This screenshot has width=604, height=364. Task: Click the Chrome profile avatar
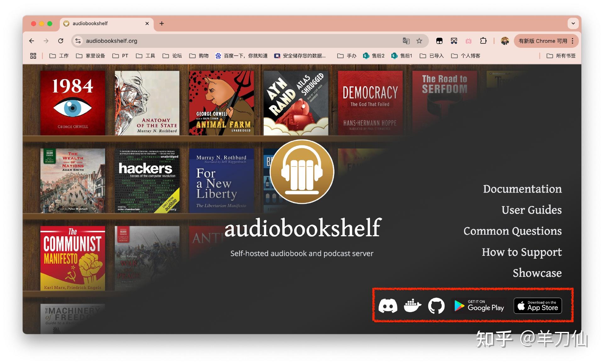point(505,41)
